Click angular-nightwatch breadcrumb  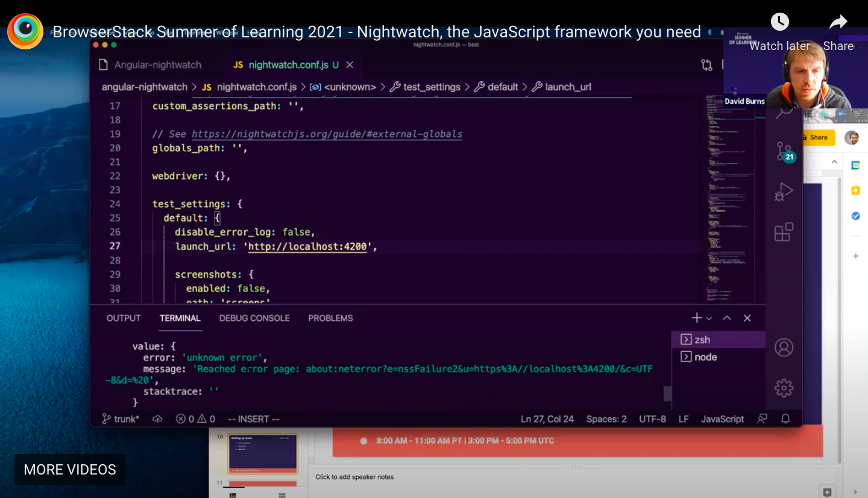point(145,87)
